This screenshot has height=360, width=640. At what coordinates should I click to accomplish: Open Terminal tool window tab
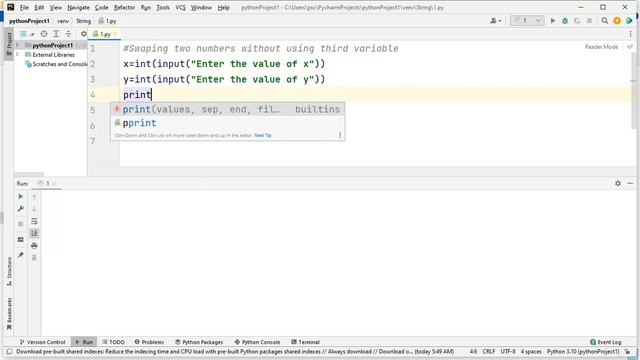[x=305, y=342]
